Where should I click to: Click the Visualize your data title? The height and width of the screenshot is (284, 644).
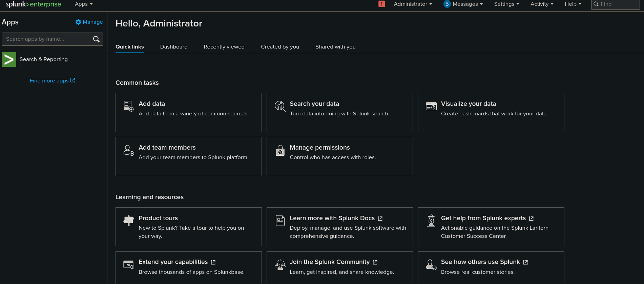469,104
